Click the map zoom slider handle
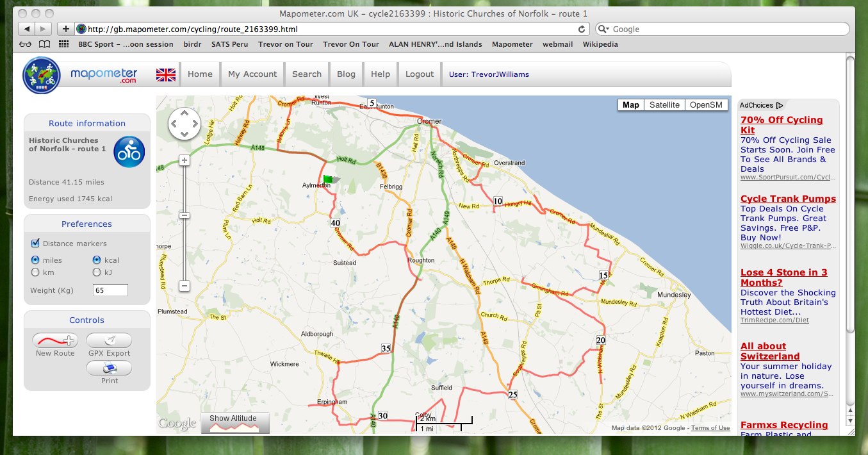The image size is (868, 455). coord(184,215)
